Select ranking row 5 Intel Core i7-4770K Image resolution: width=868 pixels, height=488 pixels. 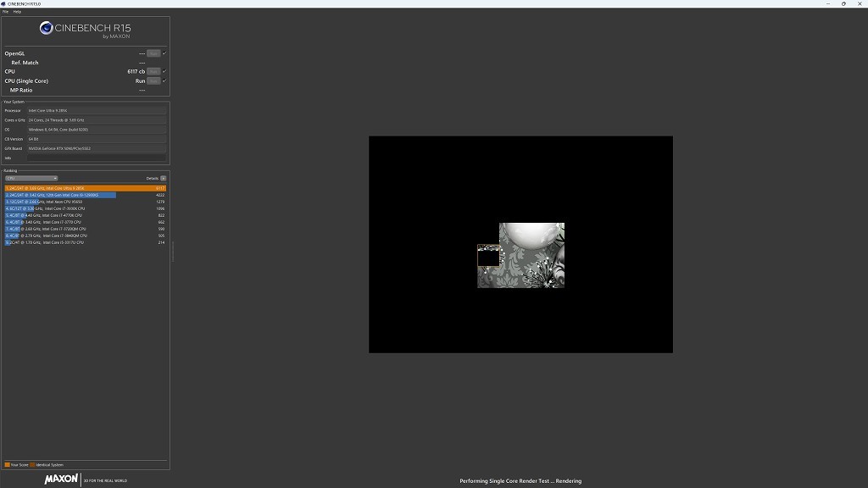click(x=86, y=215)
